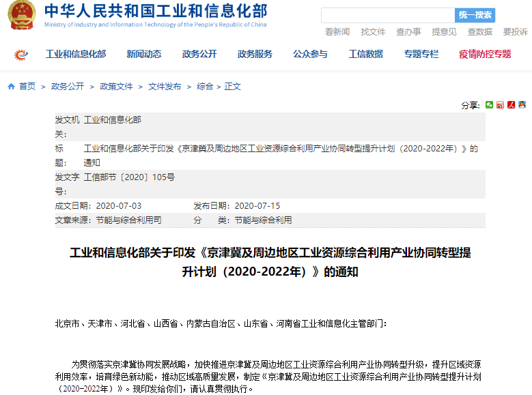Click the 找文件 quick link
The height and width of the screenshot is (395, 532).
click(373, 31)
